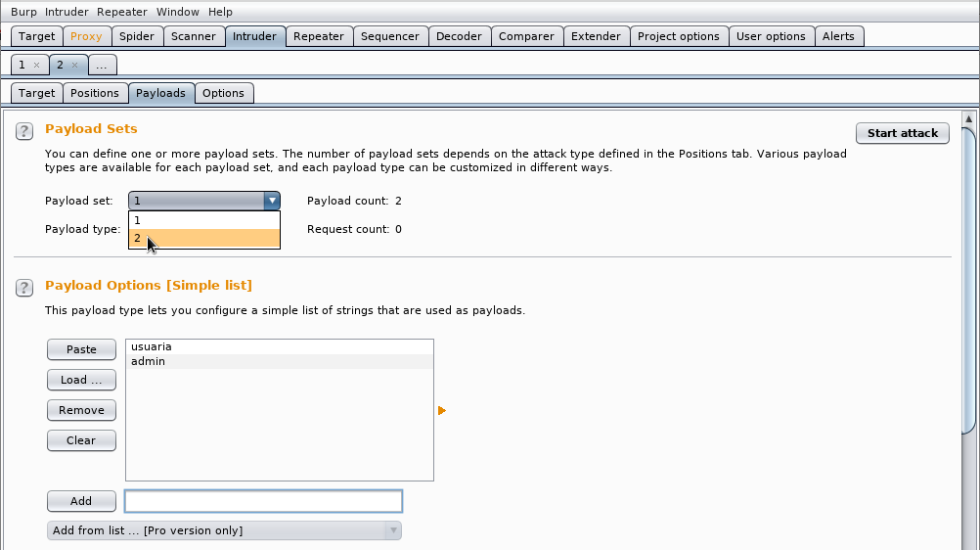The height and width of the screenshot is (550, 980).
Task: Expand Add from list dropdown
Action: pos(393,530)
